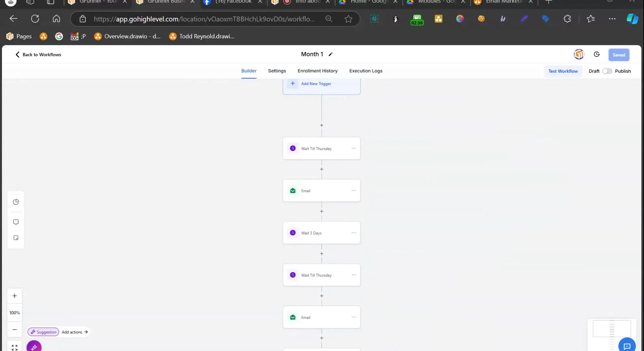The image size is (644, 351).
Task: Open the Overview.drawio bookmark
Action: [127, 36]
